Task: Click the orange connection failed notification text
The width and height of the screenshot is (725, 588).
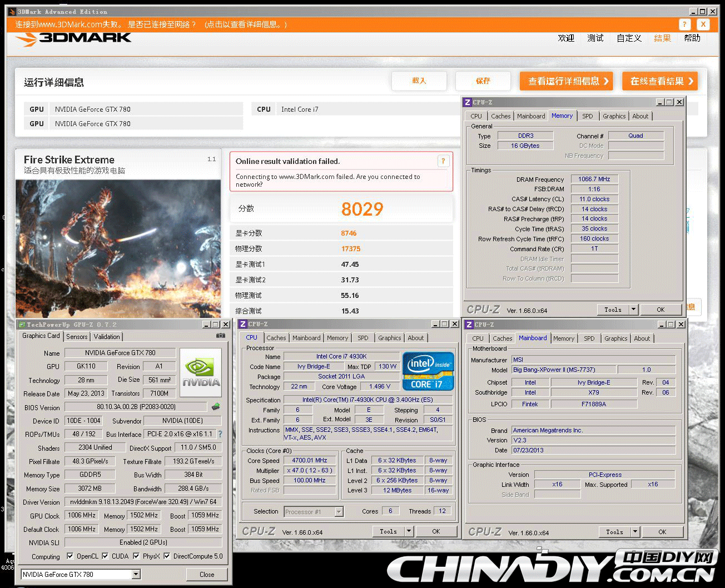Action: [151, 24]
